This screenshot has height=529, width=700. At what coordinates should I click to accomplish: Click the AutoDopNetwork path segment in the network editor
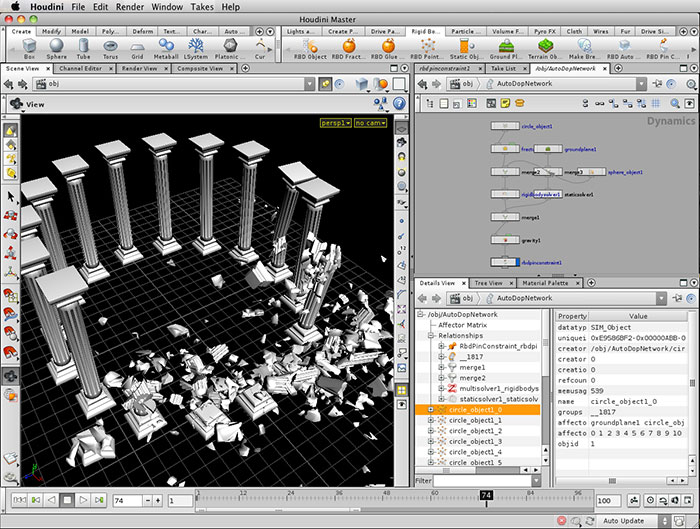click(524, 84)
